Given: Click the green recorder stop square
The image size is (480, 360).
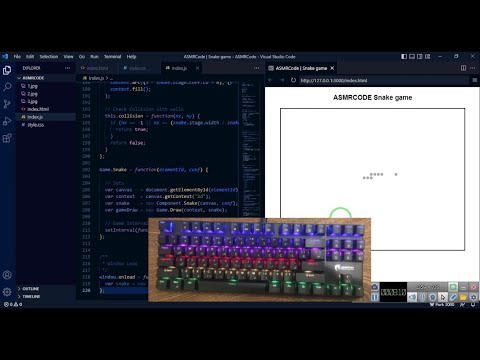Looking at the screenshot, I should point(453,287).
